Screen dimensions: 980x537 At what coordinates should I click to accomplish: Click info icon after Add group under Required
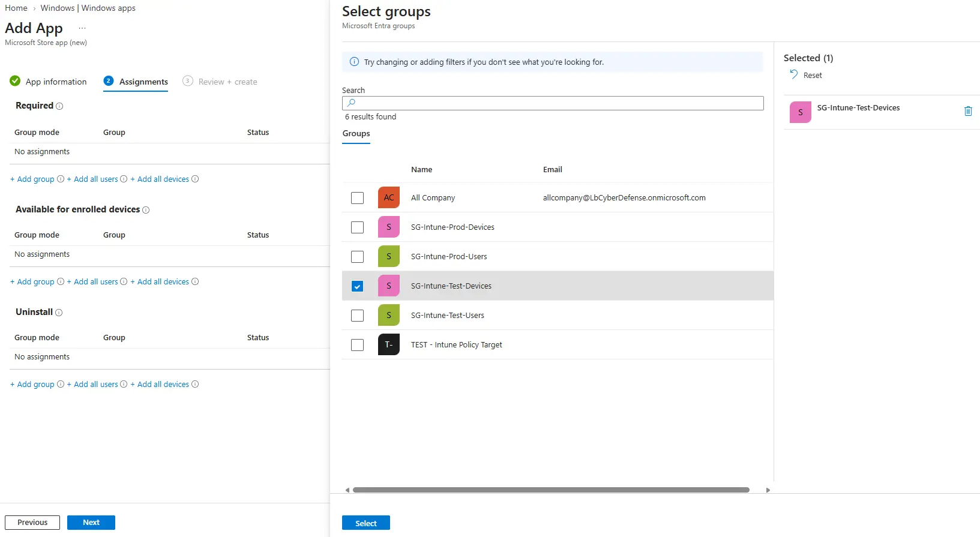(x=61, y=179)
